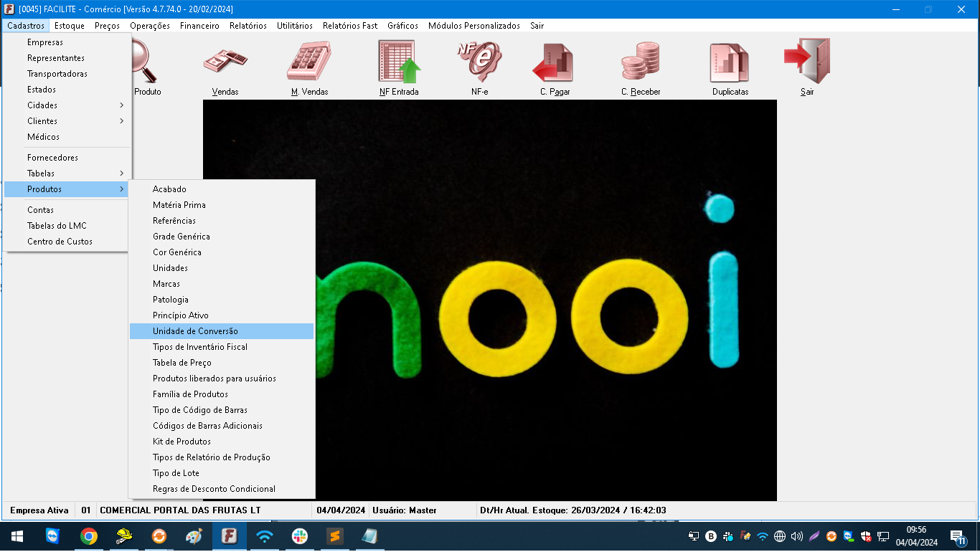Select Empresas in the Cadastros menu
This screenshot has height=552, width=980.
(68, 42)
